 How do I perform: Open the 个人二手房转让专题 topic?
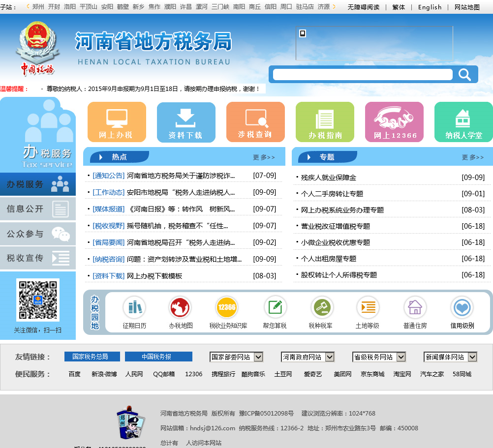point(332,194)
